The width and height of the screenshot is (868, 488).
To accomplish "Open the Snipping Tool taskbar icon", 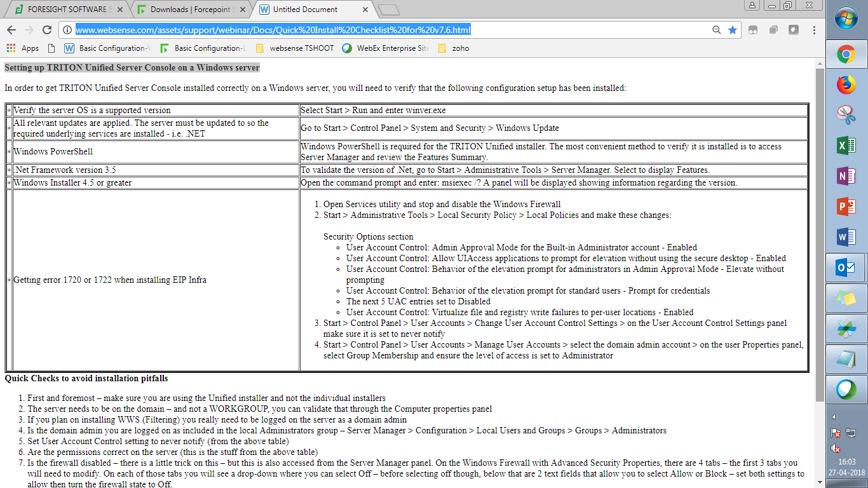I will pyautogui.click(x=846, y=116).
